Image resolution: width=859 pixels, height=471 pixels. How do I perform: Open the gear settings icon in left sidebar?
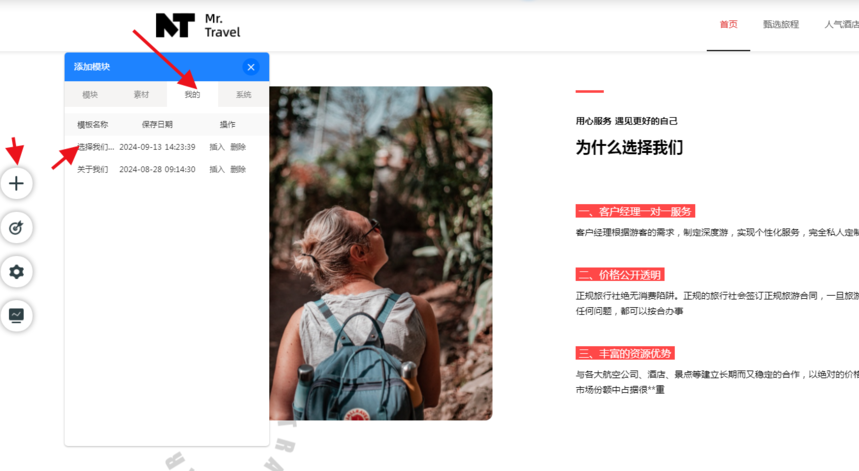16,272
